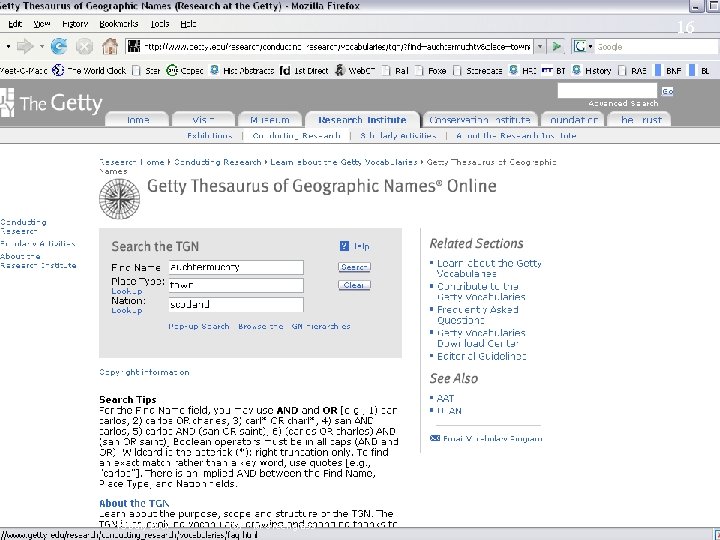Click the Getty site Go button
This screenshot has width=720, height=540.
click(x=667, y=91)
